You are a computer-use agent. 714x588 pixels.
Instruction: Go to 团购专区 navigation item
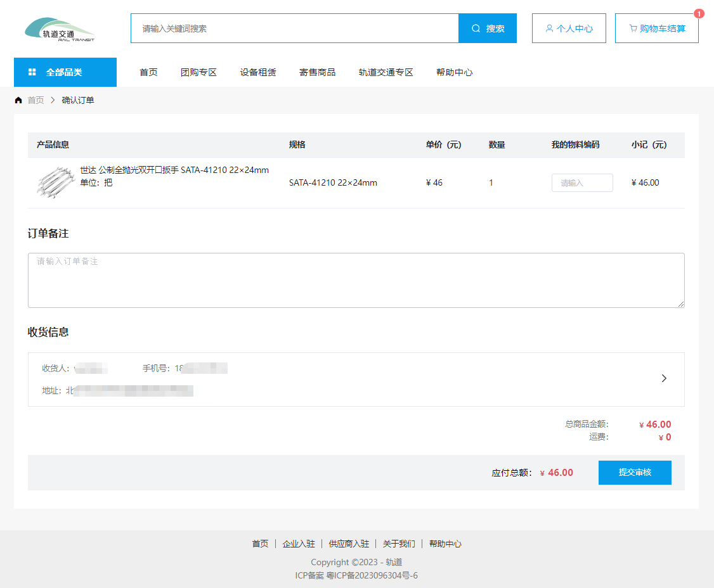(198, 72)
